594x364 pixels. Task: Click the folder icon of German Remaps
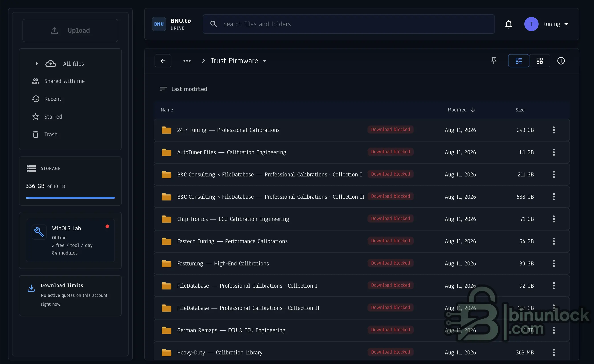tap(166, 330)
